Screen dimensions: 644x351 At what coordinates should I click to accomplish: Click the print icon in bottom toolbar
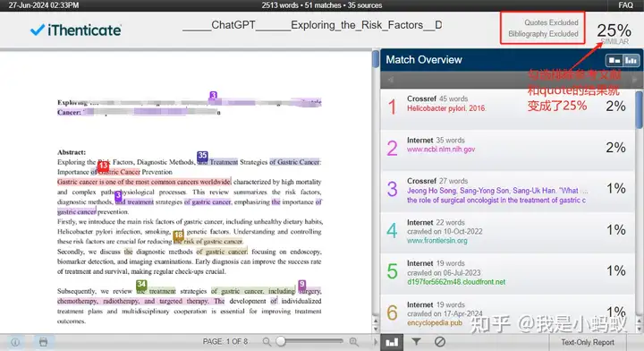tap(43, 342)
